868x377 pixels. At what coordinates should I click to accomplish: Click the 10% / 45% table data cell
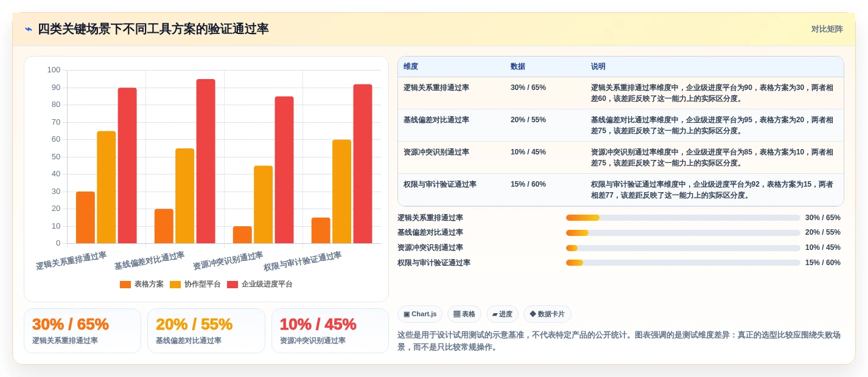coord(528,152)
